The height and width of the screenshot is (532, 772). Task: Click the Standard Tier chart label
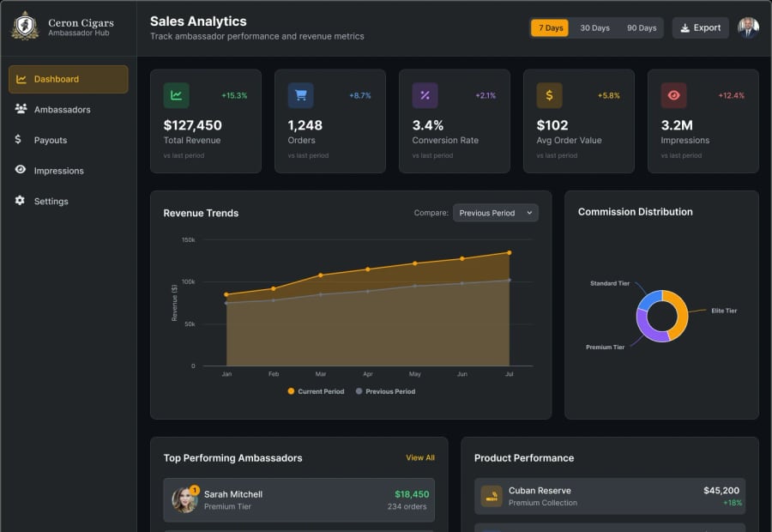point(610,283)
